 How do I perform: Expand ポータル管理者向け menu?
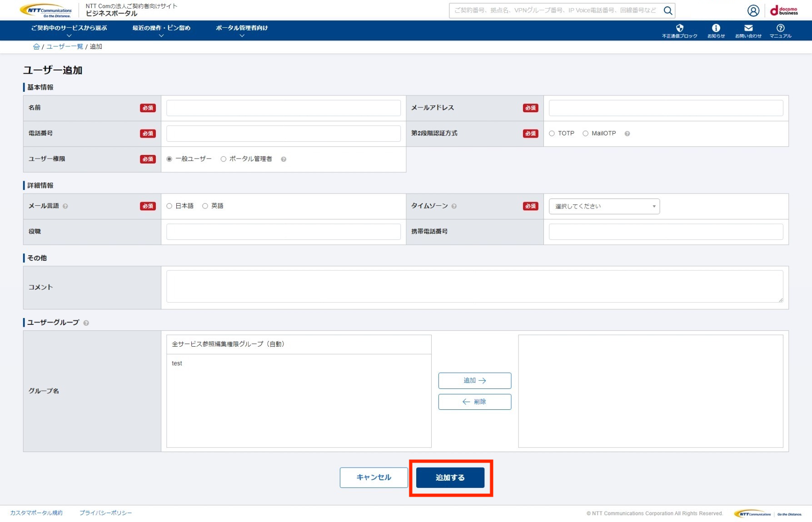(x=242, y=30)
